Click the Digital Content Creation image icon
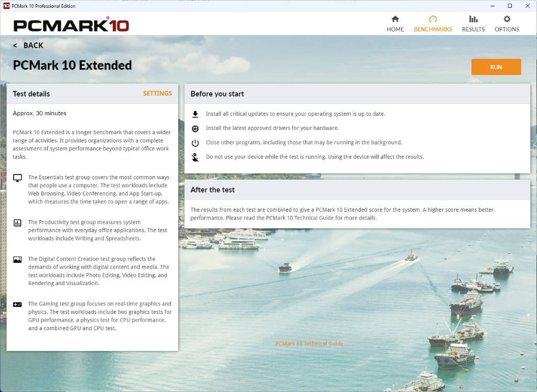Viewport: 537px width, 392px height. pyautogui.click(x=17, y=259)
